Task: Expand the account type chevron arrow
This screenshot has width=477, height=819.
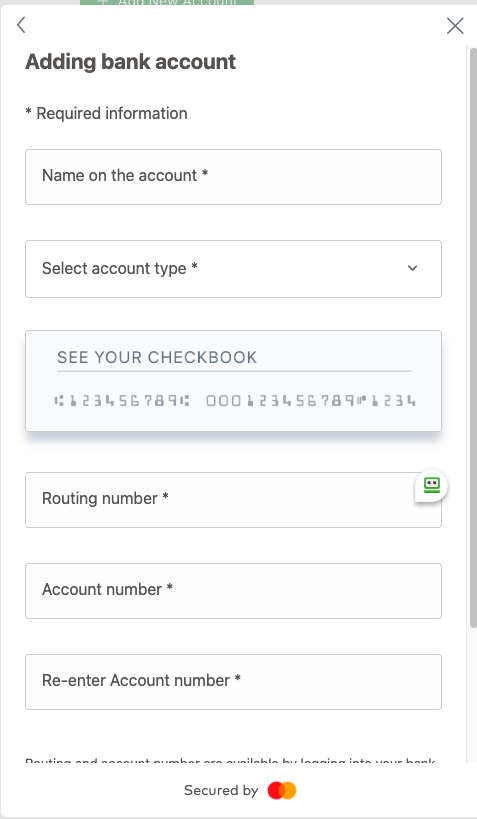Action: point(412,268)
